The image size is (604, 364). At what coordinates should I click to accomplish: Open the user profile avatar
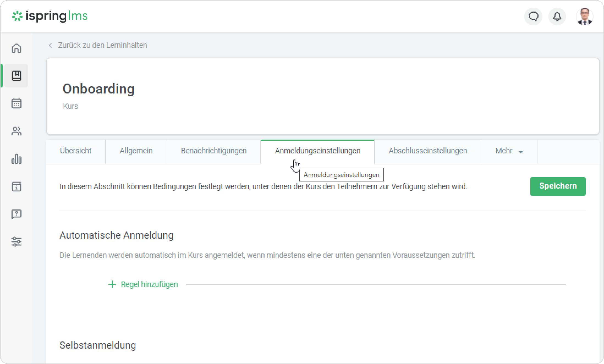[584, 16]
